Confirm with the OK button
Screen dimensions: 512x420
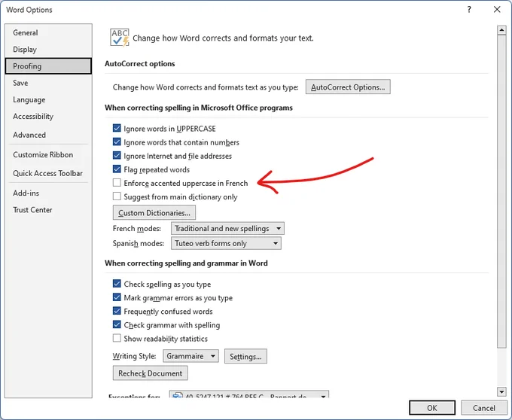coord(432,408)
